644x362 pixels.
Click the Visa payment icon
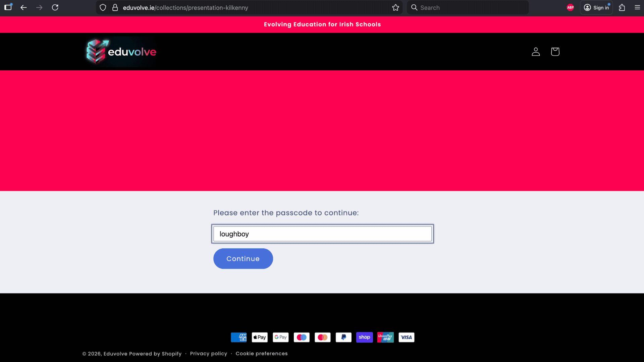[x=406, y=337]
